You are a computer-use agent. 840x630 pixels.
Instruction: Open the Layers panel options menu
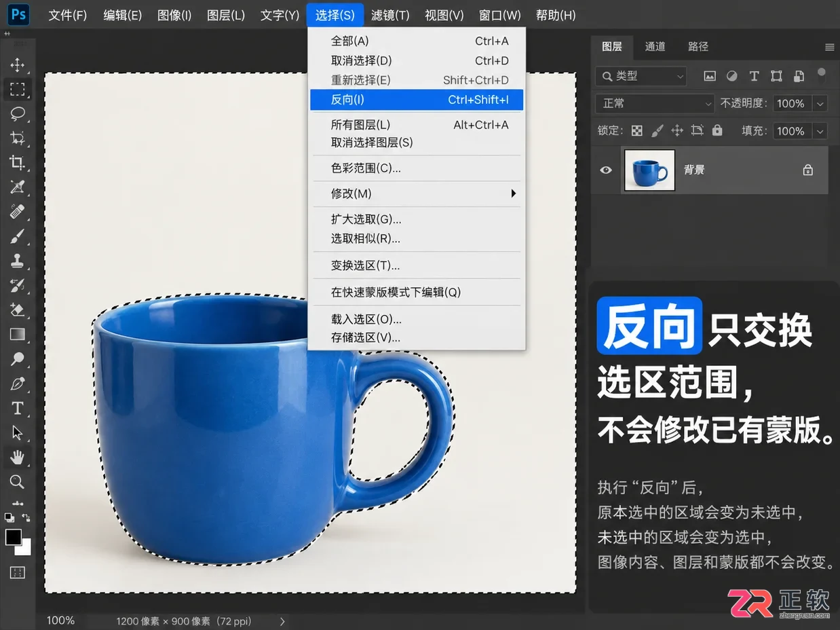point(829,47)
